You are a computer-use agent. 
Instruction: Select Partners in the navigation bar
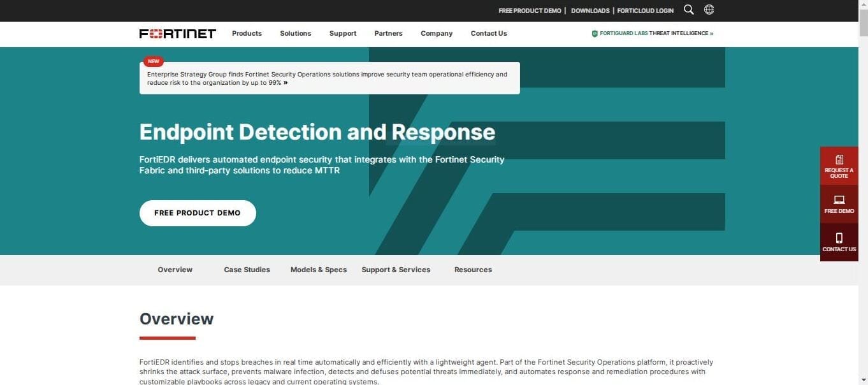click(388, 33)
